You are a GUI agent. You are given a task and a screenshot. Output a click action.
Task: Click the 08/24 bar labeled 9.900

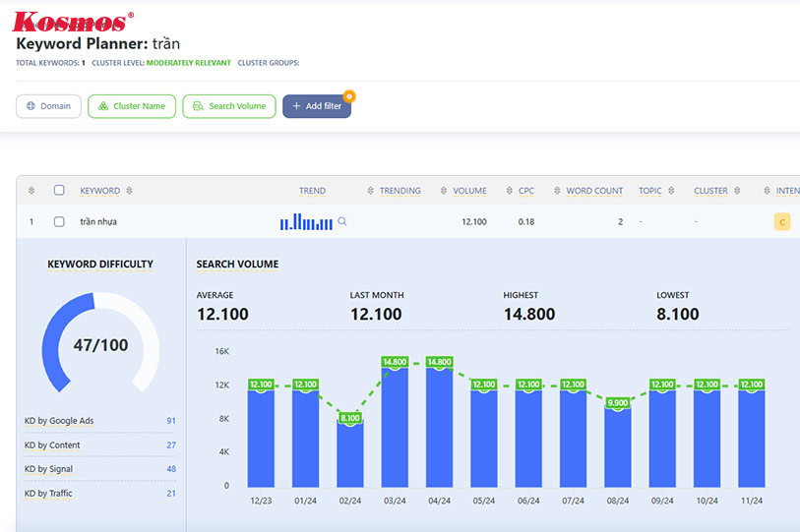click(618, 447)
